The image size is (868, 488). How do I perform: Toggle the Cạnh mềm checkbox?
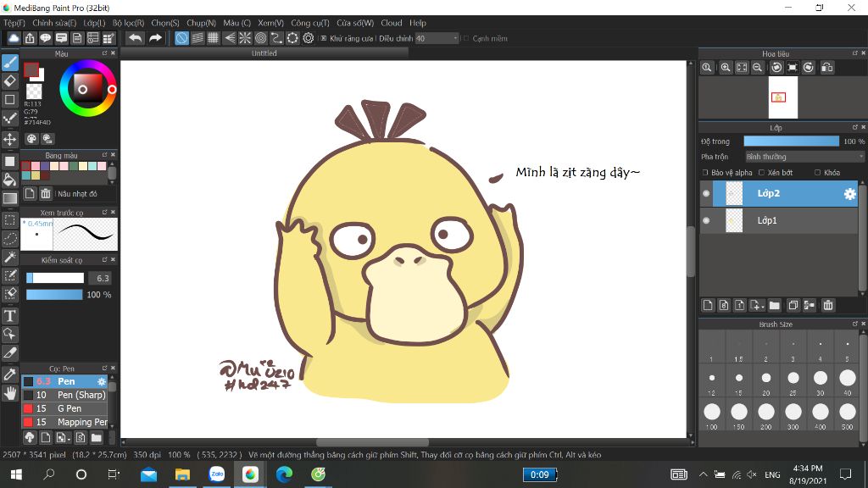466,38
